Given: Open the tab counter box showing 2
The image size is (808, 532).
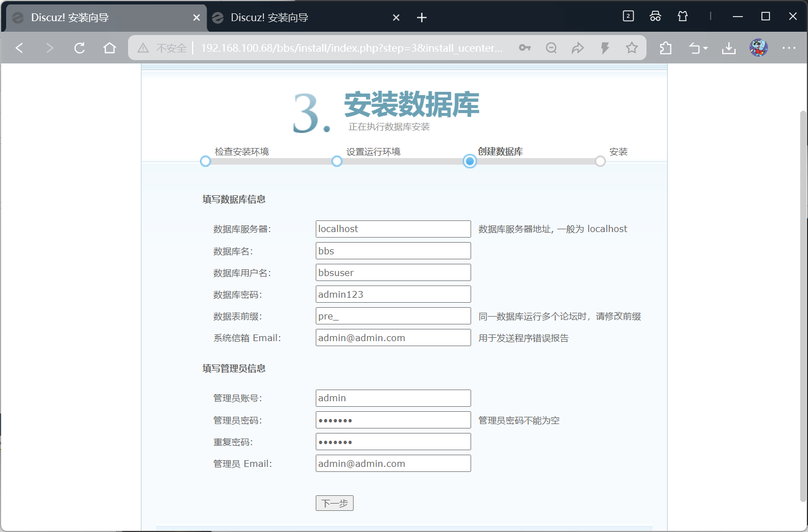Looking at the screenshot, I should (628, 16).
